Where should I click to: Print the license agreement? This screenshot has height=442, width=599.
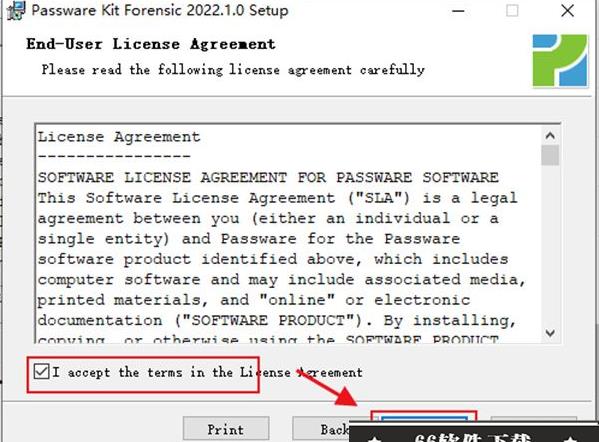[226, 429]
